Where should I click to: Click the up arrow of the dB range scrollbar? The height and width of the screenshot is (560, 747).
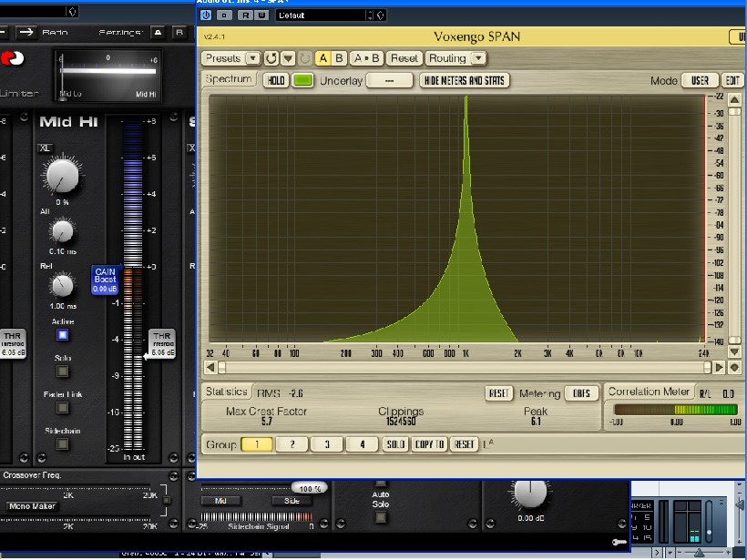(x=734, y=99)
